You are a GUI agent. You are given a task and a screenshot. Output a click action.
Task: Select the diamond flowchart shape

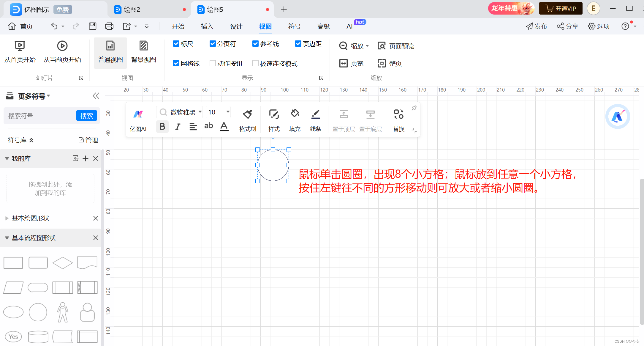(x=62, y=263)
